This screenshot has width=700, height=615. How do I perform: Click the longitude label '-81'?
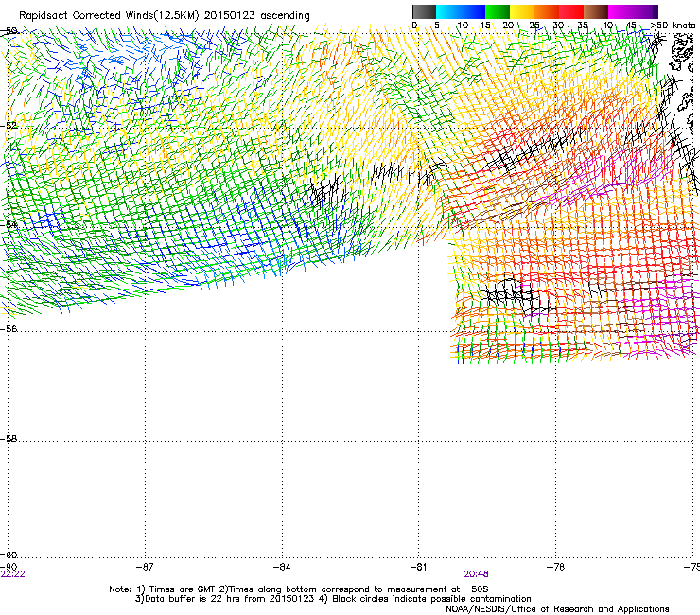click(x=418, y=567)
